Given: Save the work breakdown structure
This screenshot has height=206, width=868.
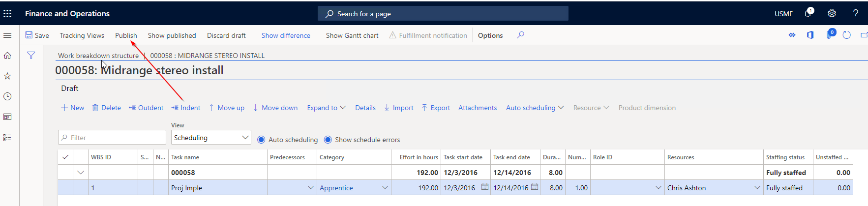Looking at the screenshot, I should point(37,35).
